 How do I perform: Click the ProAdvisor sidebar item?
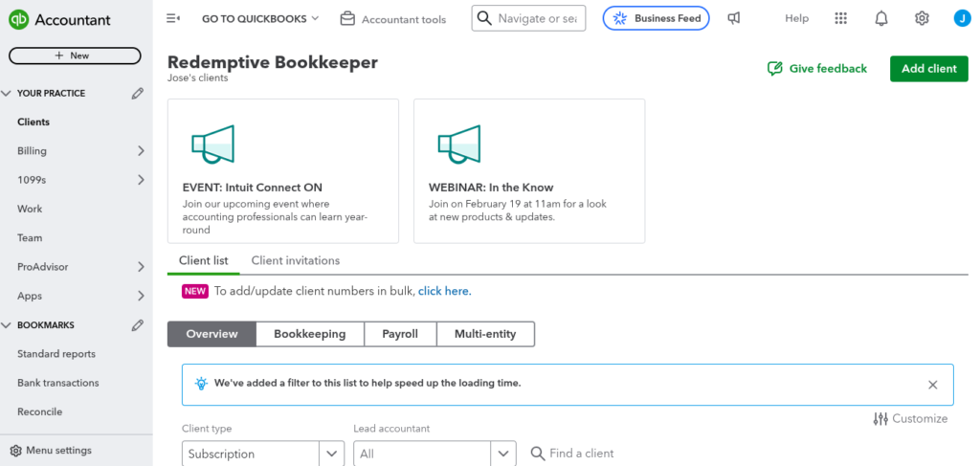(43, 267)
